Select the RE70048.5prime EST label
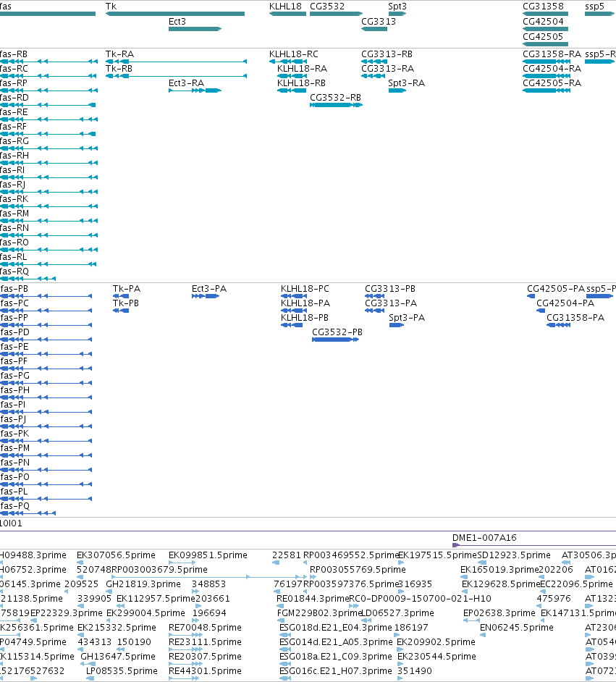 [x=205, y=628]
